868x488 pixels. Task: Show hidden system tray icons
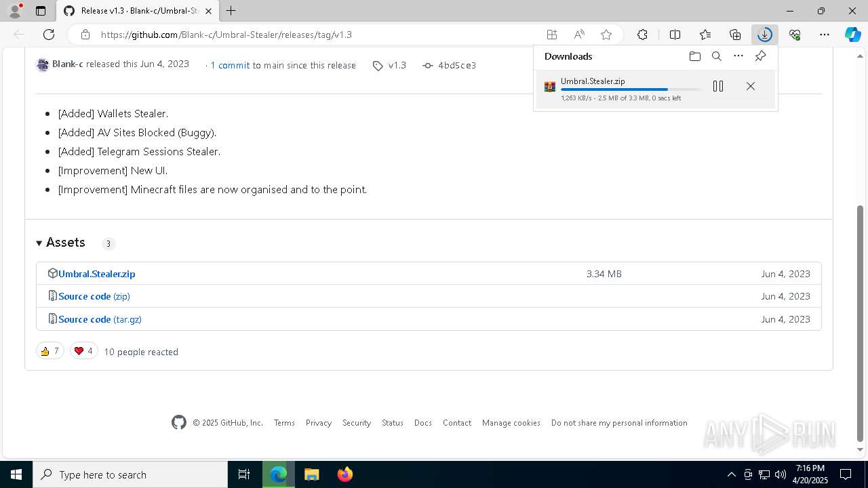coord(731,474)
